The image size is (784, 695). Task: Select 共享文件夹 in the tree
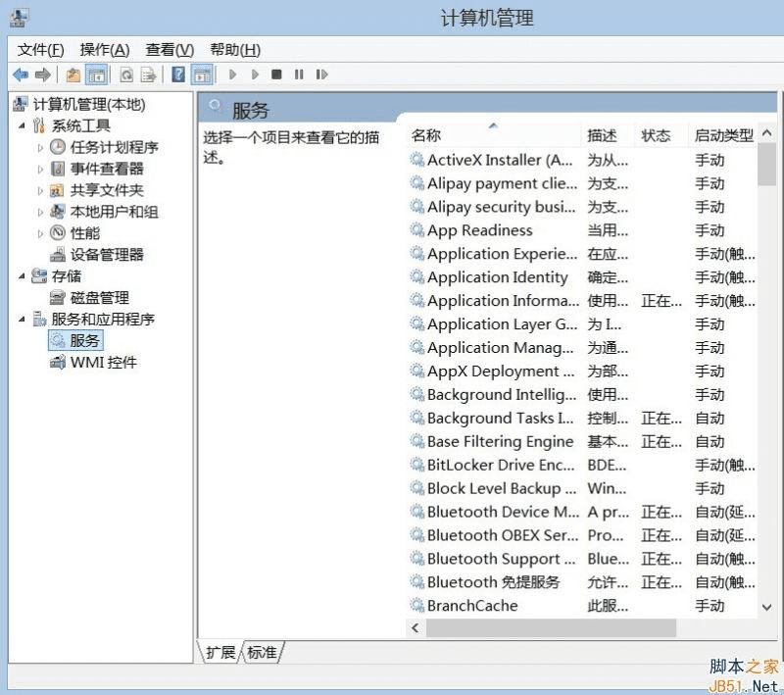click(x=107, y=190)
